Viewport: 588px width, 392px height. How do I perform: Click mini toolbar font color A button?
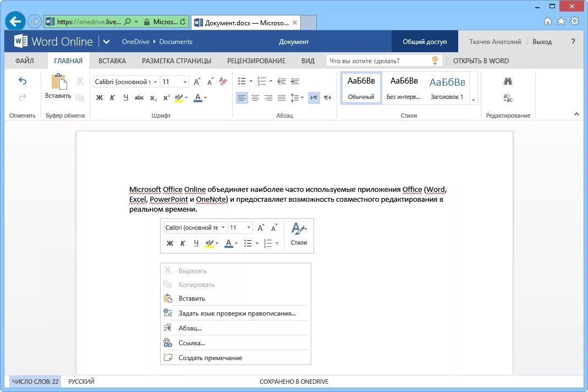[228, 243]
